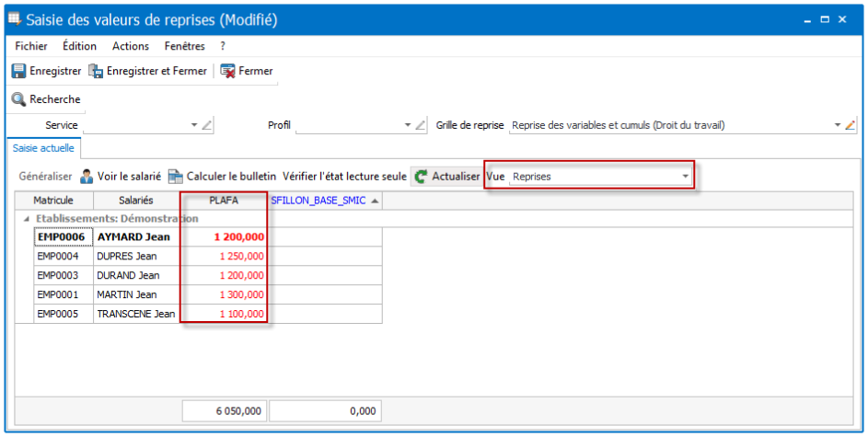The width and height of the screenshot is (868, 437).
Task: Open the Vue Reprises dropdown
Action: (686, 177)
